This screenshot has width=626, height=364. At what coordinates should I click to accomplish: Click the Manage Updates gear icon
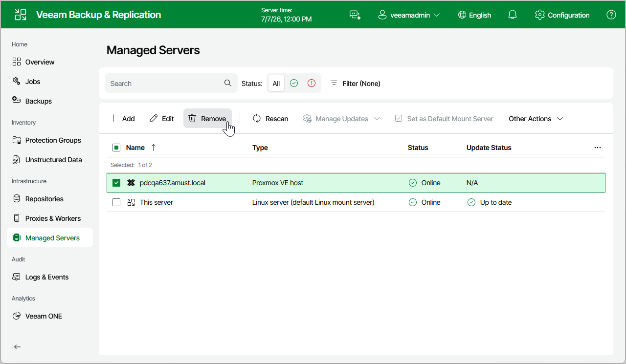coord(307,118)
